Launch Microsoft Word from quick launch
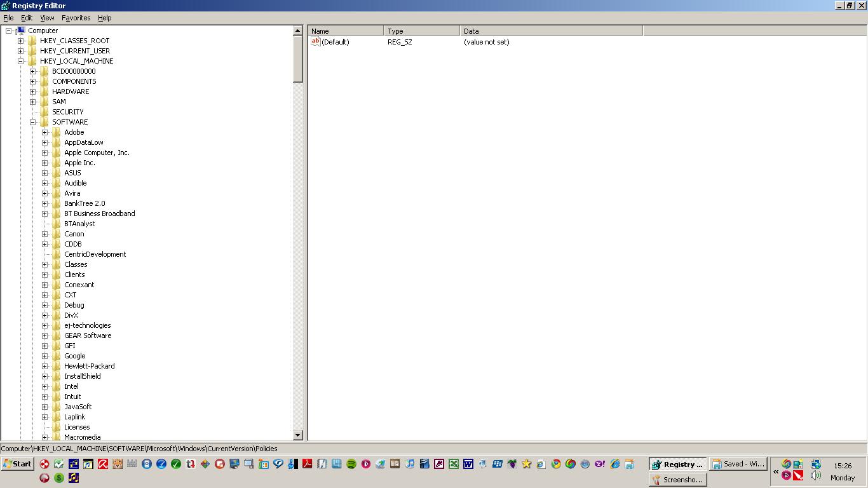 click(468, 464)
